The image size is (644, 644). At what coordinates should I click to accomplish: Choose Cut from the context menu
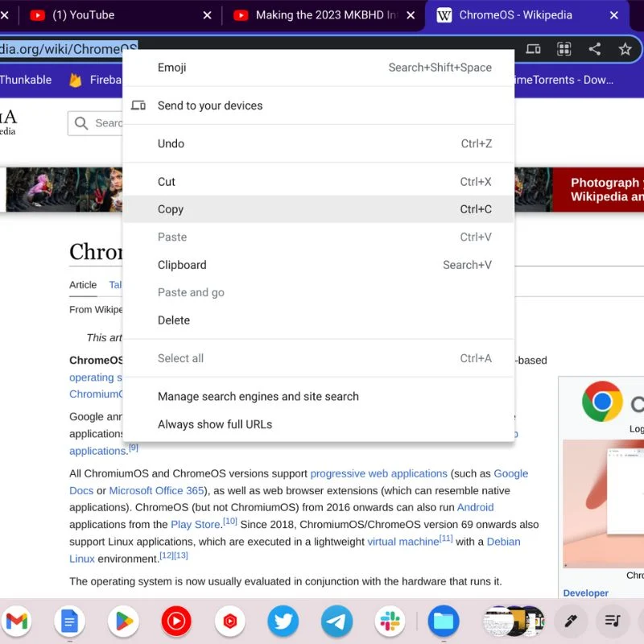point(318,182)
